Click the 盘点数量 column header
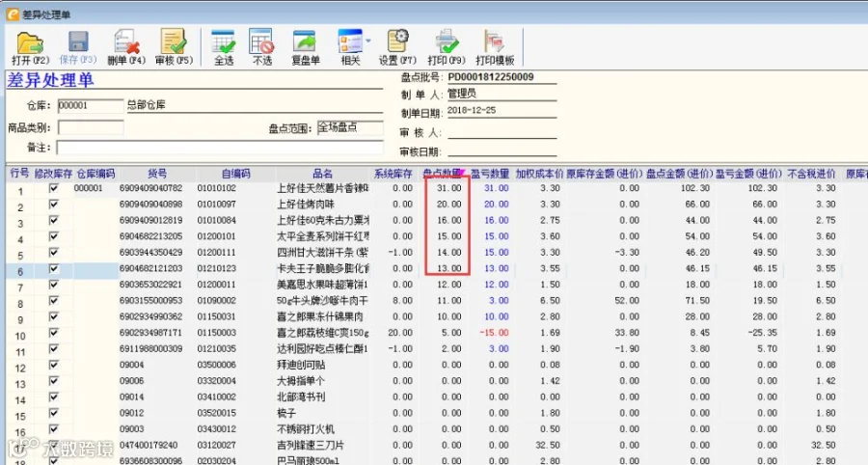This screenshot has width=868, height=465. point(443,174)
